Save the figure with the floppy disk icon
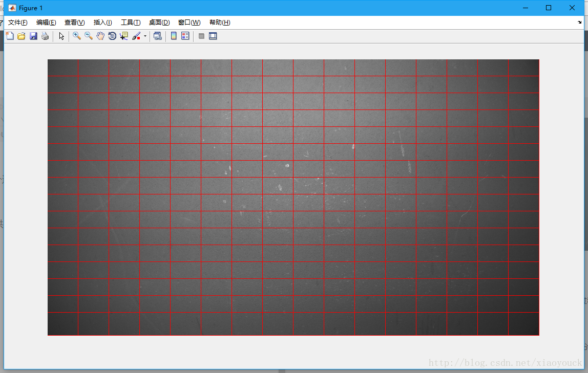Viewport: 588px width, 373px height. (33, 36)
